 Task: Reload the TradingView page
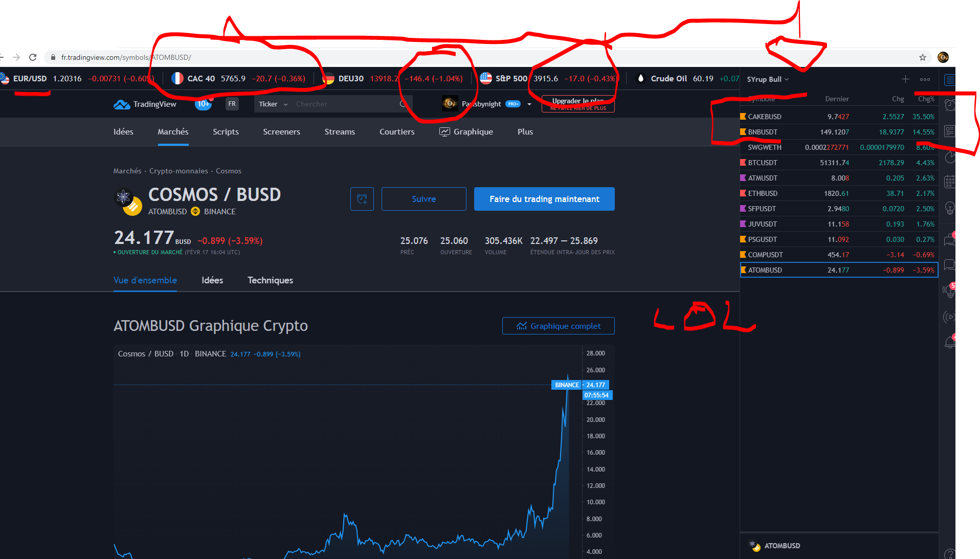33,57
